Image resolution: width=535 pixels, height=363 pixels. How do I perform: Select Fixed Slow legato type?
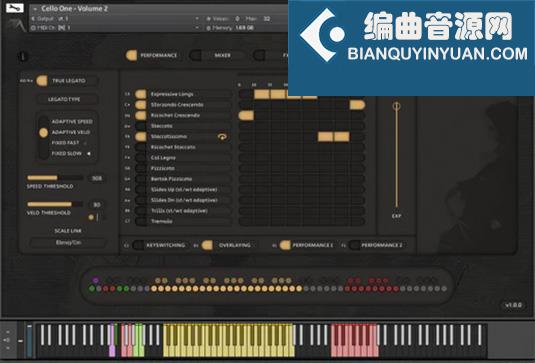click(67, 154)
